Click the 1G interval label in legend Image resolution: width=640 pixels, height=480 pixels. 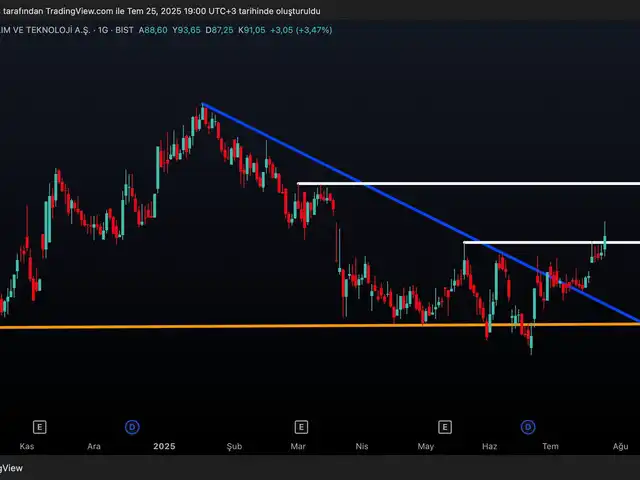104,30
